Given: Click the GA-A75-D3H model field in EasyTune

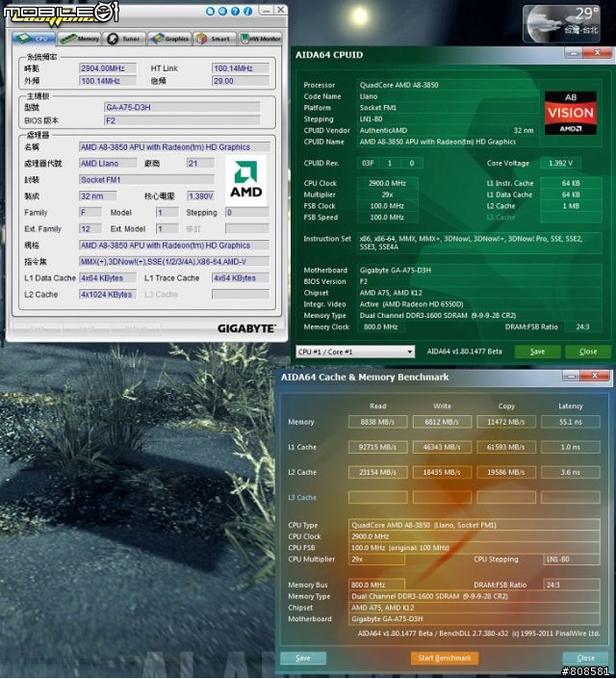Looking at the screenshot, I should pos(182,108).
